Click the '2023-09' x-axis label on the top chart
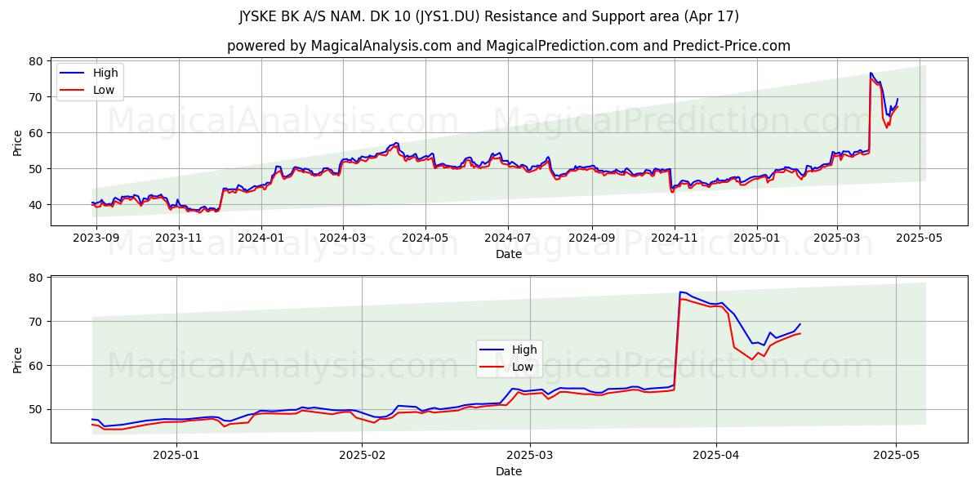Viewport: 980px width, 490px height. [96, 238]
